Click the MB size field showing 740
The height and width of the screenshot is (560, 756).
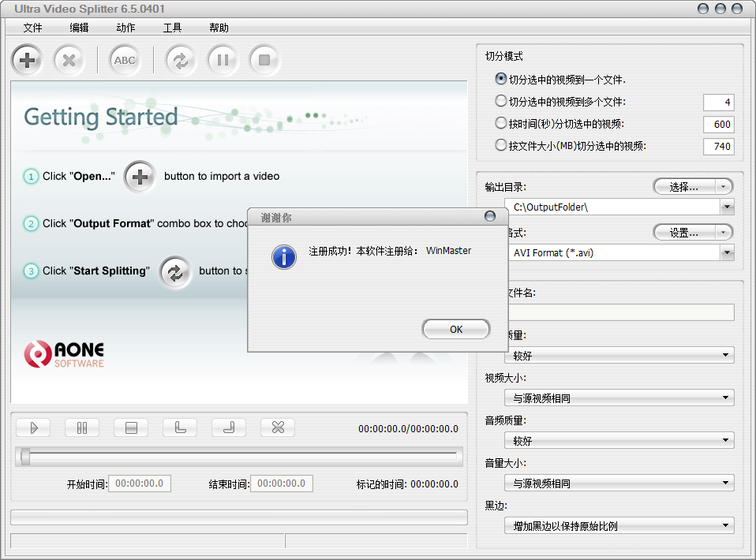[718, 147]
